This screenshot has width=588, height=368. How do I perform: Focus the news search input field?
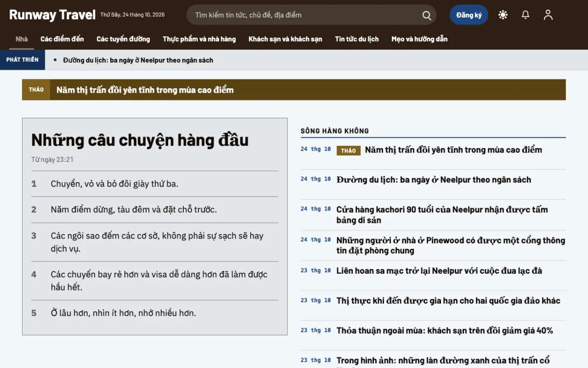pyautogui.click(x=311, y=15)
